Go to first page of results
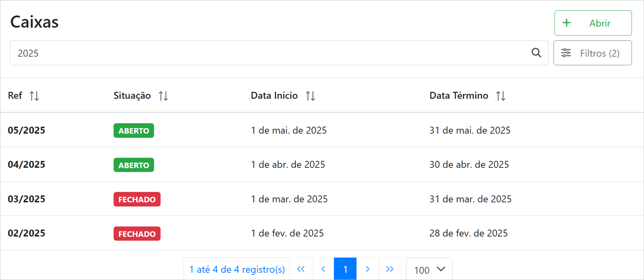Screen dimensions: 644x280 point(301,269)
